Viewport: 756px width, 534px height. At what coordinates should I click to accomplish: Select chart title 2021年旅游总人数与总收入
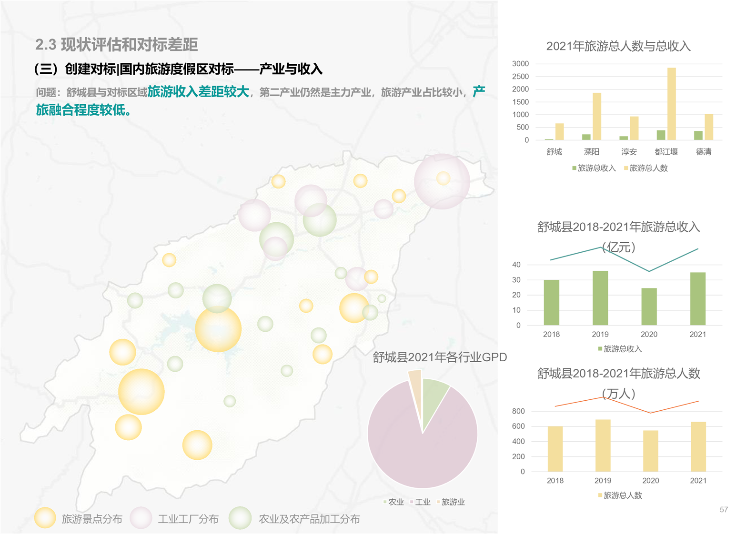pos(618,46)
